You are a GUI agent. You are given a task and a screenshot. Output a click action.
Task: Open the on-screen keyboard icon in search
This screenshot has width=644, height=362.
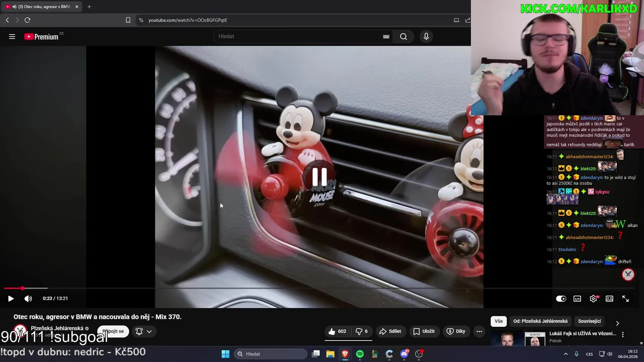pos(386,36)
